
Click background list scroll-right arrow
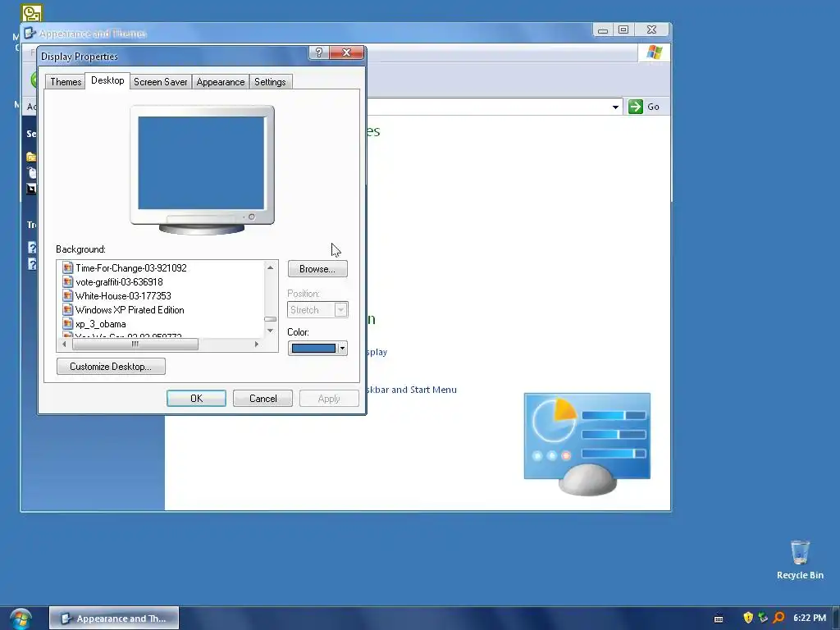(257, 344)
